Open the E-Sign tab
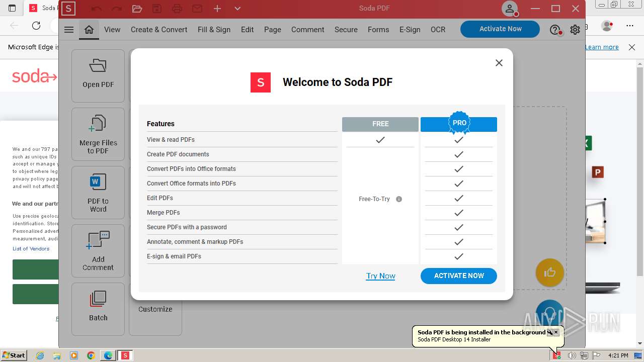The image size is (644, 362). point(410,30)
